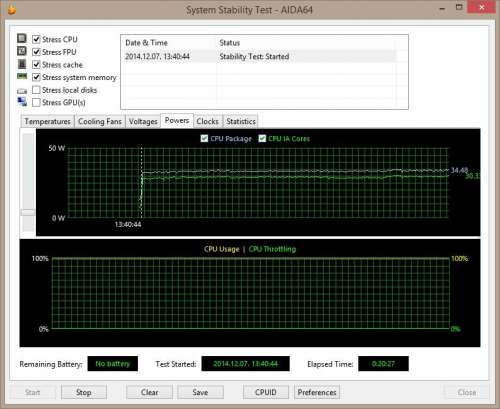Click the 13:40:44 time marker on Powers graph
500x409 pixels.
pos(128,225)
